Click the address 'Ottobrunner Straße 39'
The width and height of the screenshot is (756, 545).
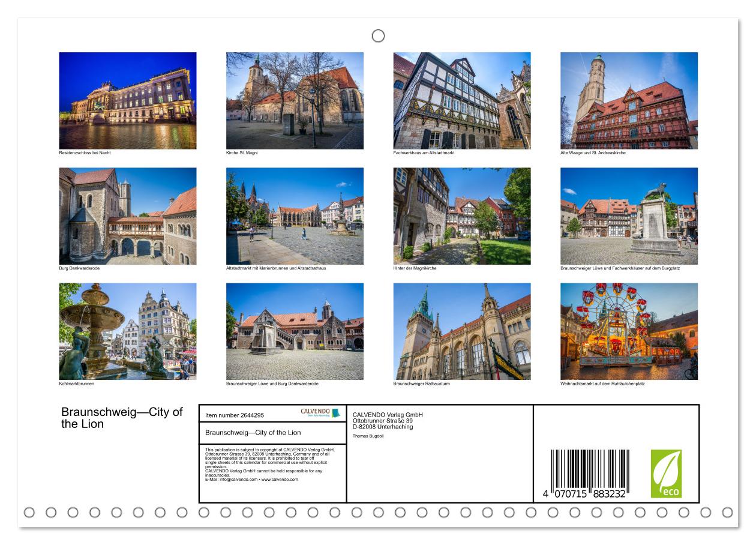(x=383, y=421)
